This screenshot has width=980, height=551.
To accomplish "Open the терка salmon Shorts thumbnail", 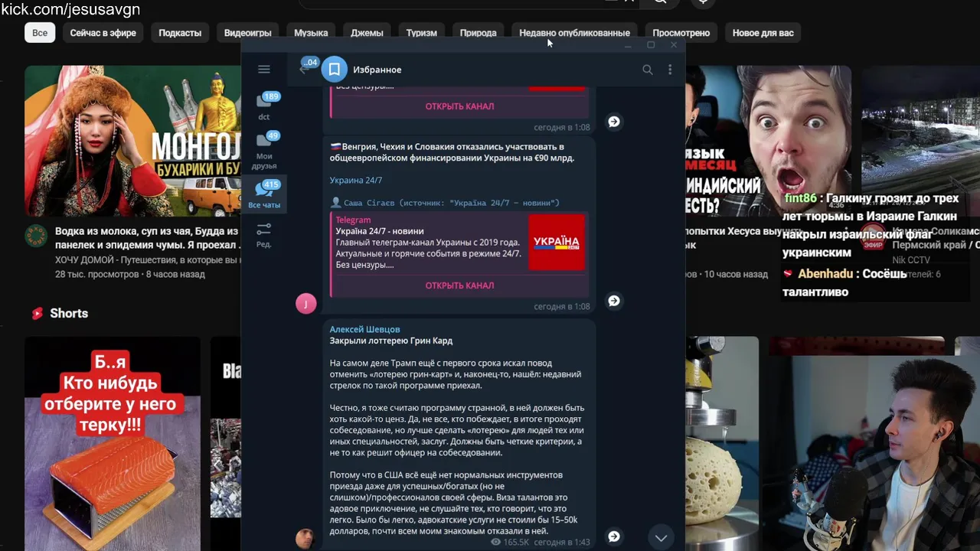I will [x=113, y=444].
